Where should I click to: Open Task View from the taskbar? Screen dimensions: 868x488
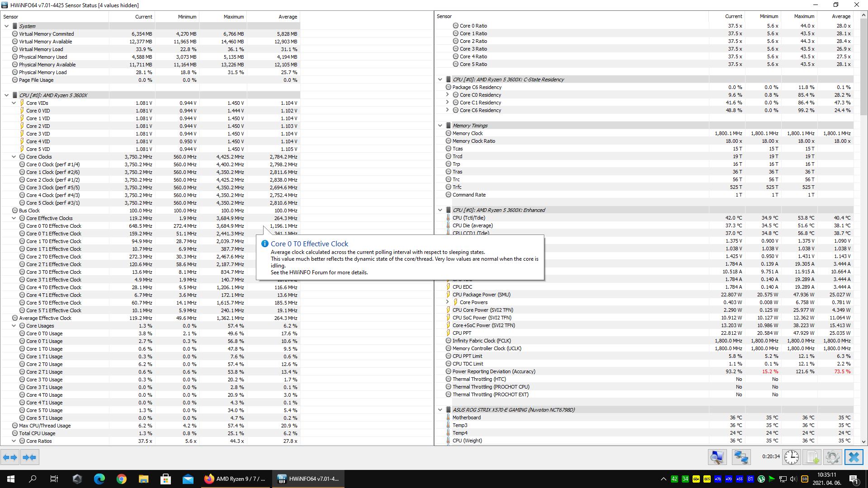54,479
